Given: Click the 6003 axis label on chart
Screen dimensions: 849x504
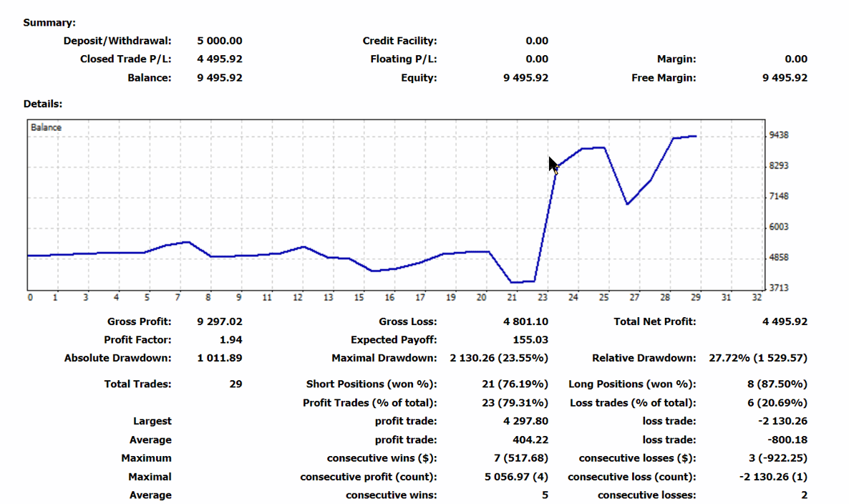Looking at the screenshot, I should (x=779, y=226).
